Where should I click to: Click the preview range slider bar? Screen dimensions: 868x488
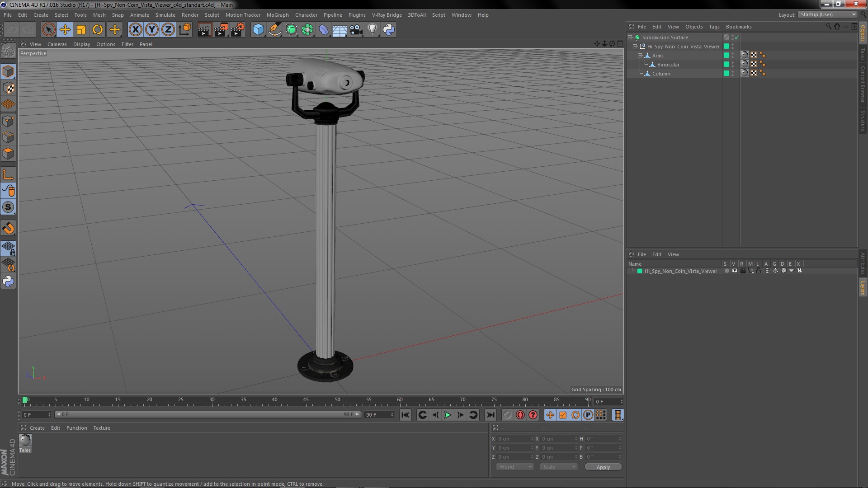pyautogui.click(x=208, y=414)
